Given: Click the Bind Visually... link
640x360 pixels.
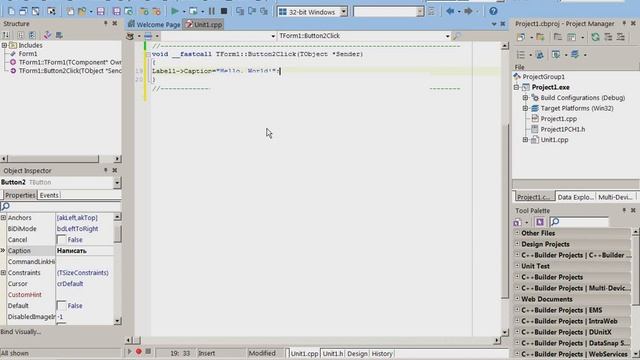Looking at the screenshot, I should tap(21, 331).
